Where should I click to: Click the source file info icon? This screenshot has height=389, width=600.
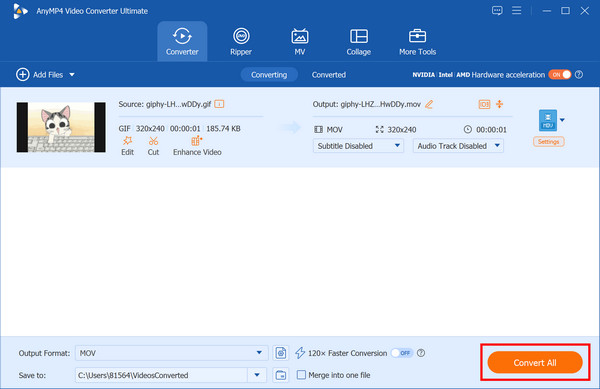pyautogui.click(x=219, y=104)
